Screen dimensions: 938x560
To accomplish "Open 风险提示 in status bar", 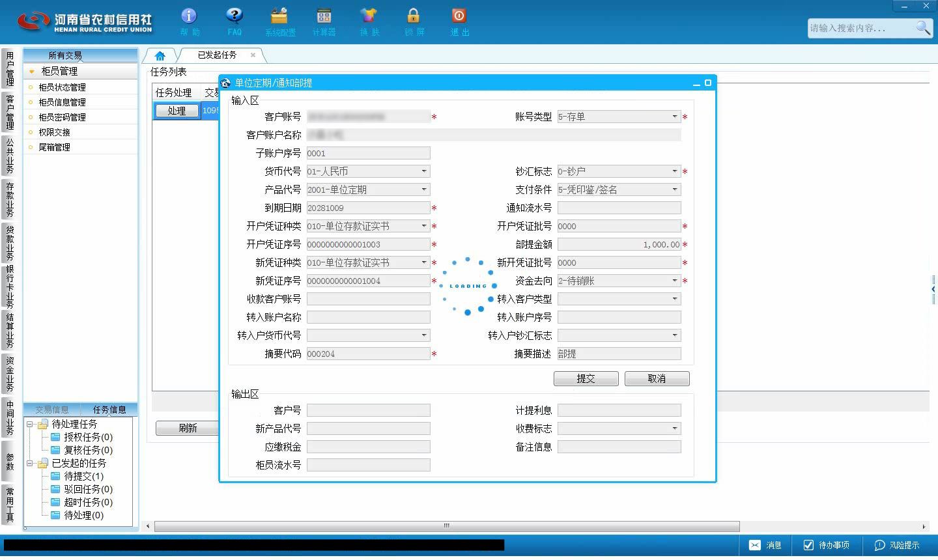I will pyautogui.click(x=897, y=545).
